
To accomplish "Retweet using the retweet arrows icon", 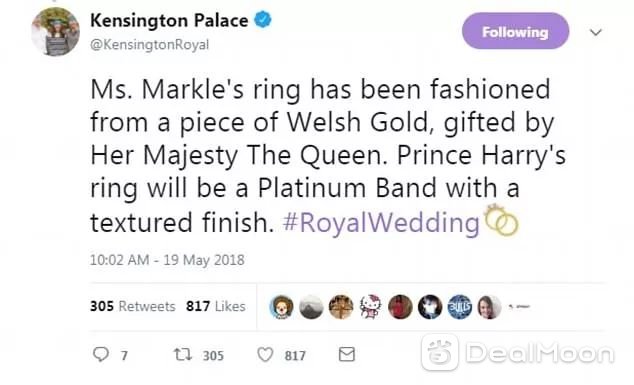I will [182, 355].
